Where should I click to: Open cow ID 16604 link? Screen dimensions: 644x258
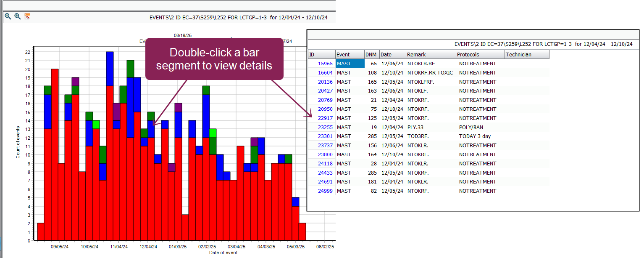coord(325,73)
